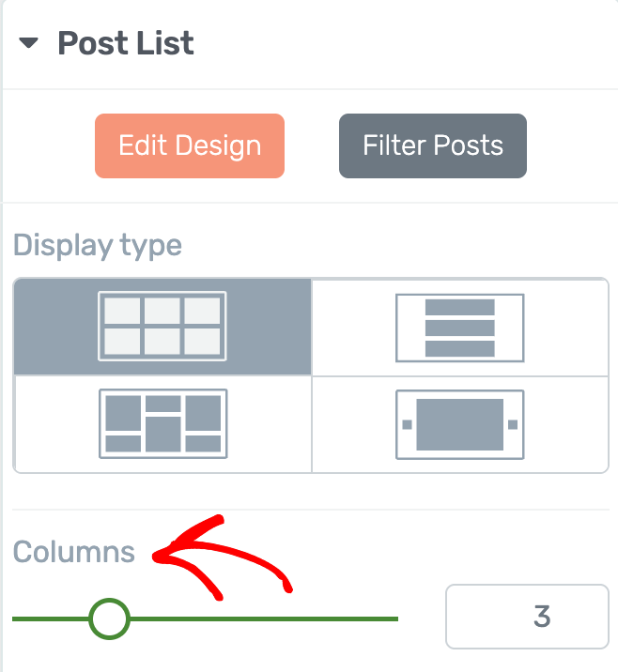The image size is (618, 672).
Task: Click the Display type label
Action: [98, 246]
